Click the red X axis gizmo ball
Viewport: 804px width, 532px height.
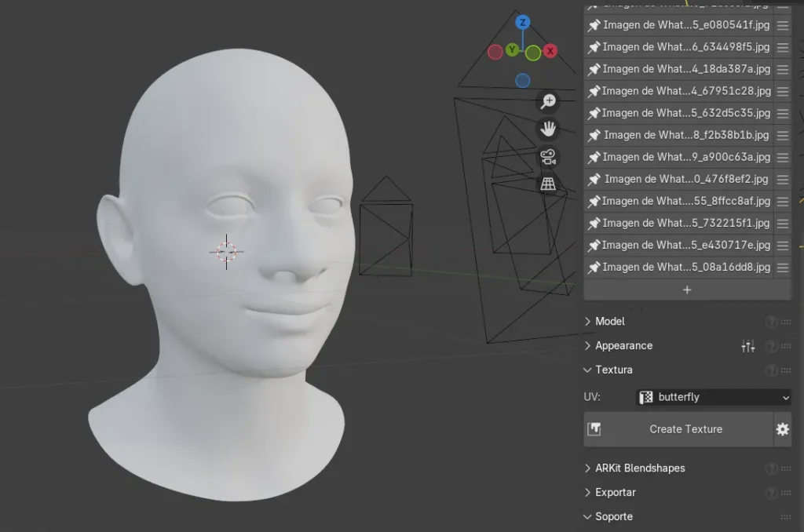pos(550,51)
